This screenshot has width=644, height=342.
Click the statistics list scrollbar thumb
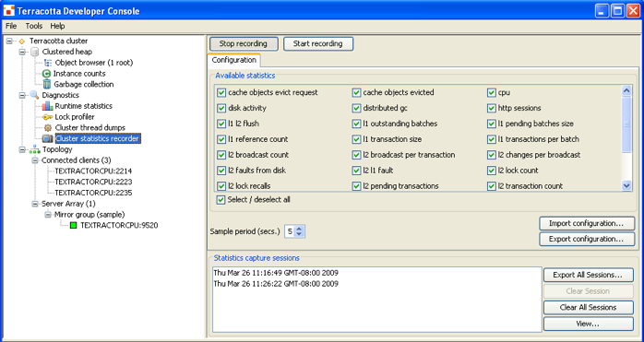[x=626, y=124]
